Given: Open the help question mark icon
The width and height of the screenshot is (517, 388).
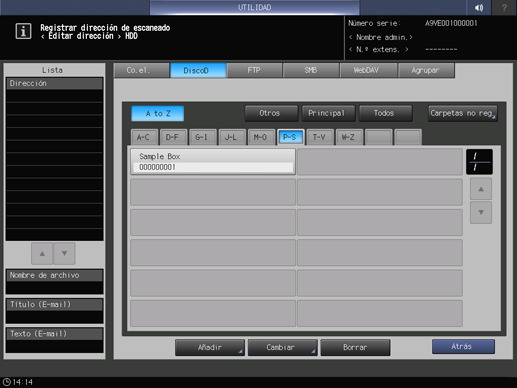Looking at the screenshot, I should tap(504, 7).
